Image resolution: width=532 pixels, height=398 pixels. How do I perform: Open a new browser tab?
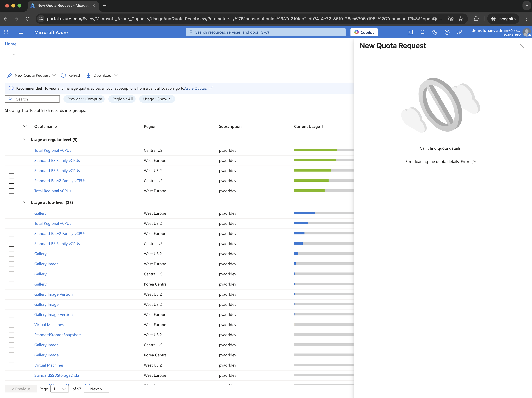click(105, 6)
